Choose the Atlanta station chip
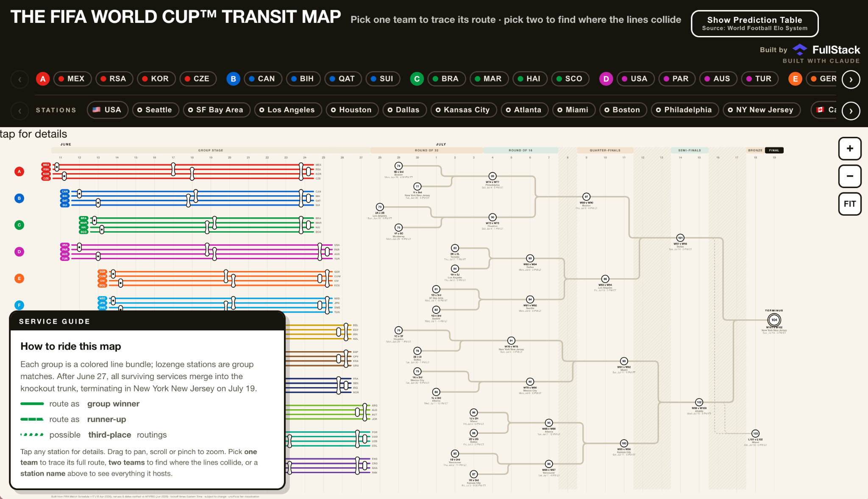 (x=524, y=110)
